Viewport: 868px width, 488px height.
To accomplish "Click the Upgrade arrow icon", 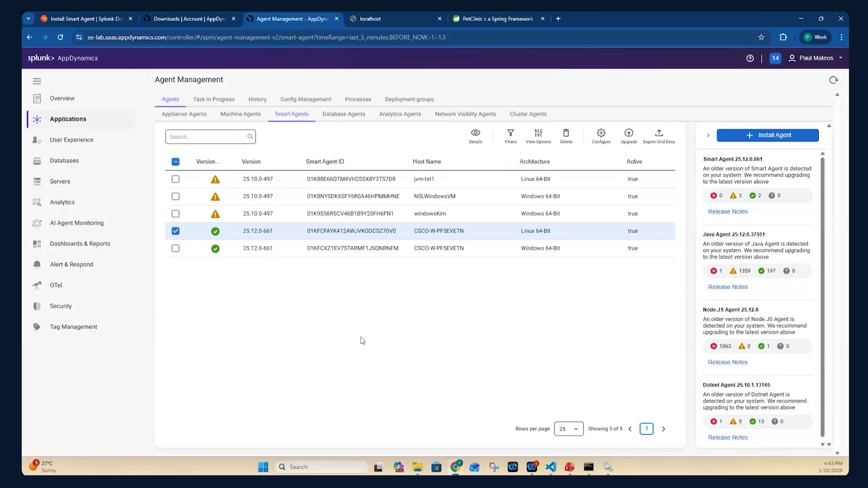I will coord(628,133).
